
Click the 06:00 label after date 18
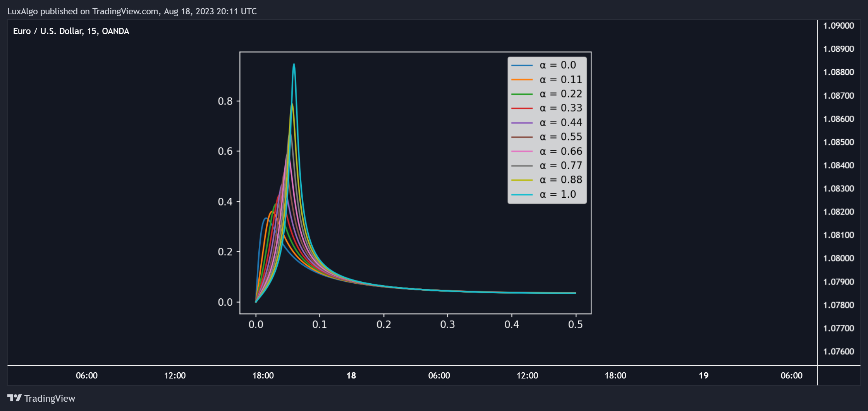click(439, 375)
